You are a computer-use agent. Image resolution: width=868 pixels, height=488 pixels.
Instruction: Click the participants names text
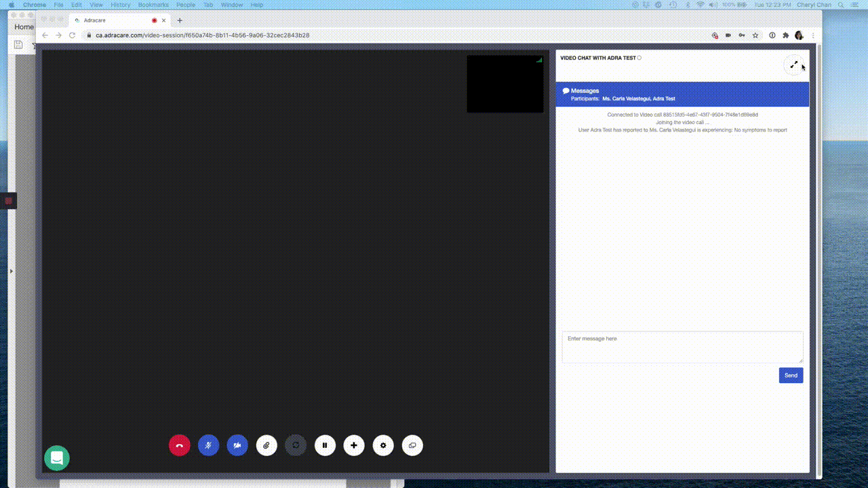click(638, 99)
